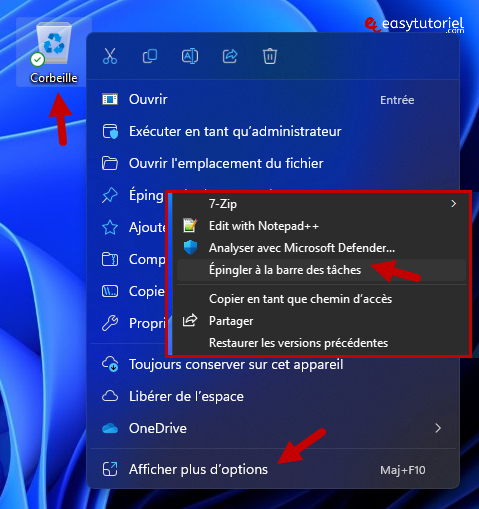Click the wrench icon for Propriétés

[x=110, y=323]
